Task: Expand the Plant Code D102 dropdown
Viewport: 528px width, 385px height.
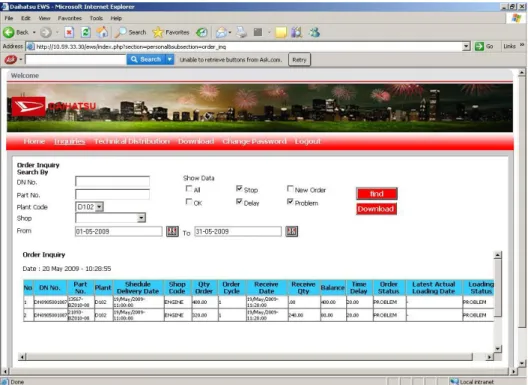Action: pyautogui.click(x=99, y=207)
